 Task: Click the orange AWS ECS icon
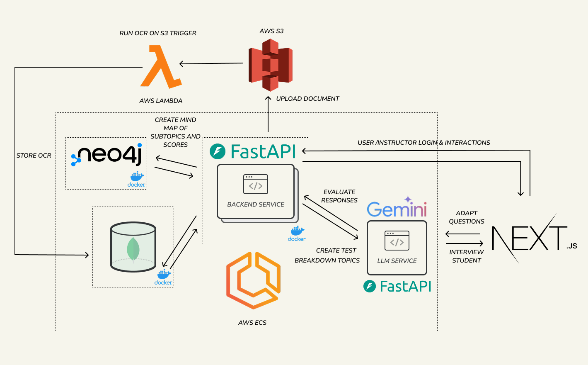coord(253,280)
